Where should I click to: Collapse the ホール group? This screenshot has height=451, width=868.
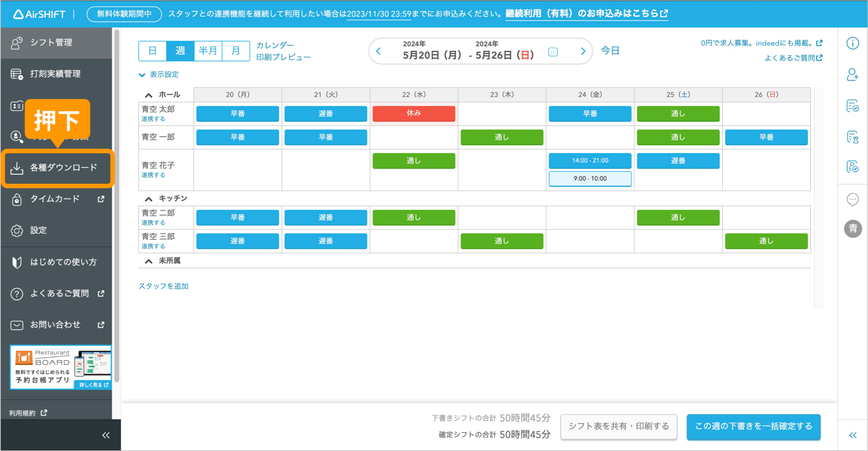click(148, 95)
